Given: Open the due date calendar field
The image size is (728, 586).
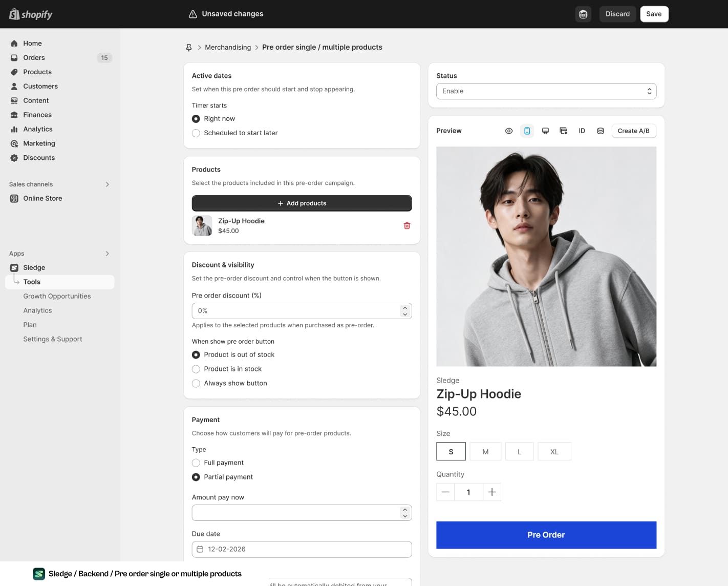Looking at the screenshot, I should [x=302, y=550].
